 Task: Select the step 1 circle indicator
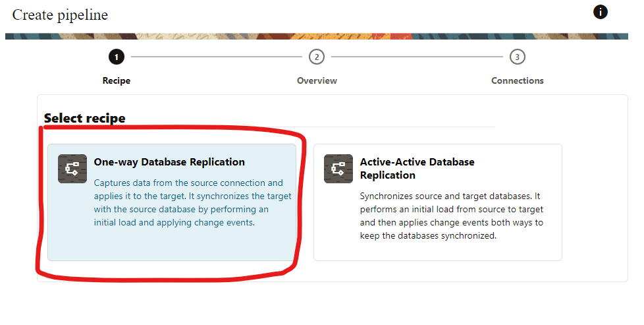[117, 57]
